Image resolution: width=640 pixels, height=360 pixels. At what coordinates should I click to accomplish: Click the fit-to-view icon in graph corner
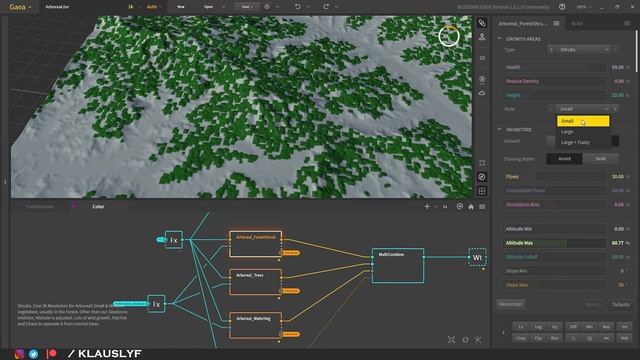click(451, 340)
